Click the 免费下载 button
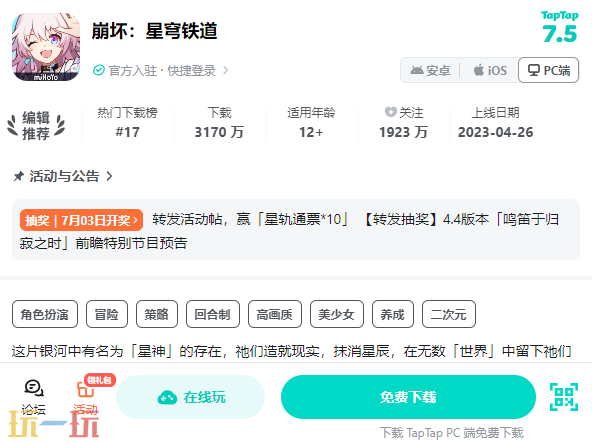The image size is (592, 443). coord(408,397)
